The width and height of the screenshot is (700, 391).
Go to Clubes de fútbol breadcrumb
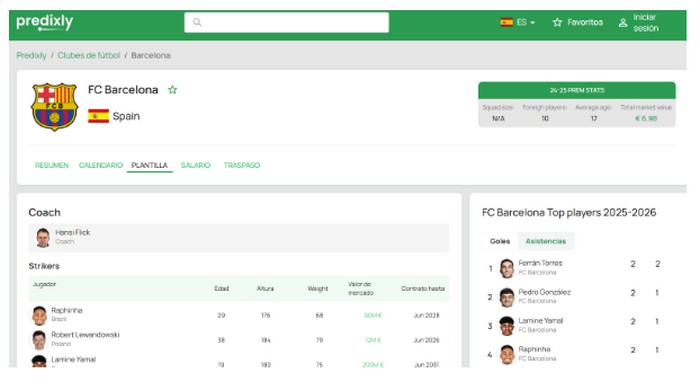89,55
